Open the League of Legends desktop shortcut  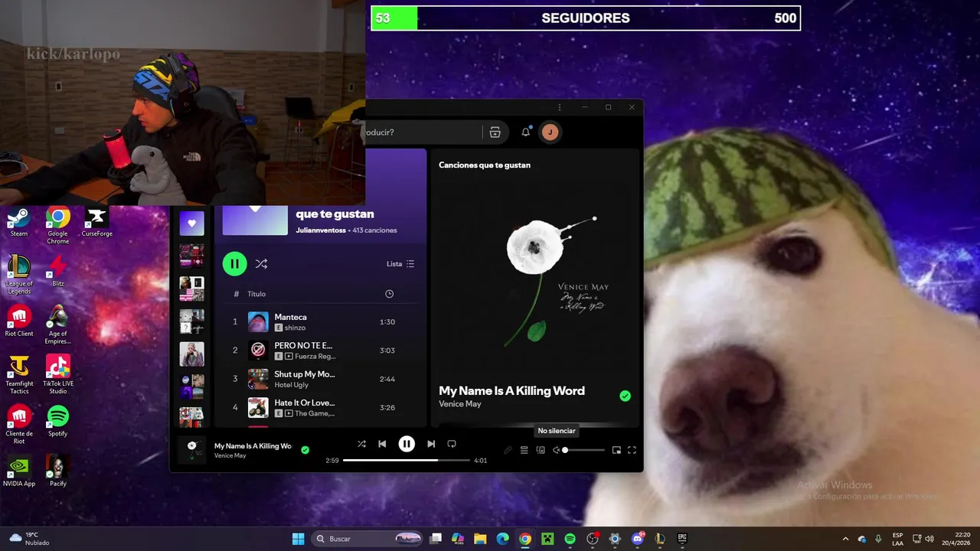(19, 275)
